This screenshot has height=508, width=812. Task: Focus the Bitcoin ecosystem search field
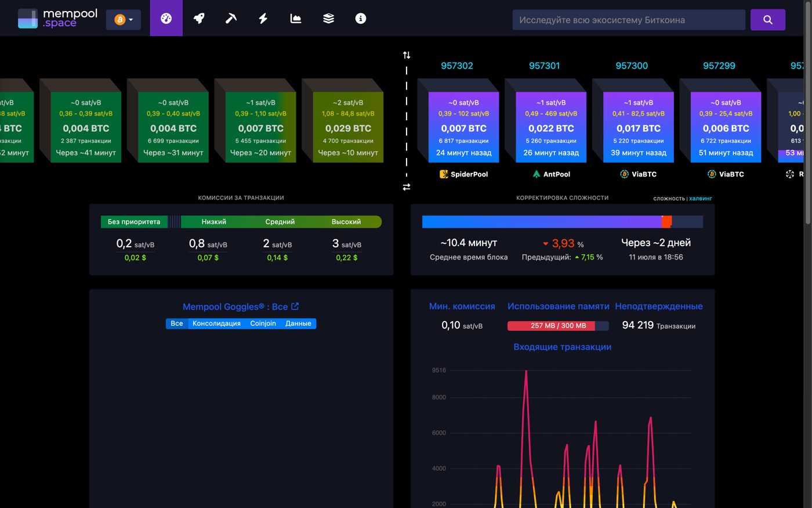(x=629, y=20)
